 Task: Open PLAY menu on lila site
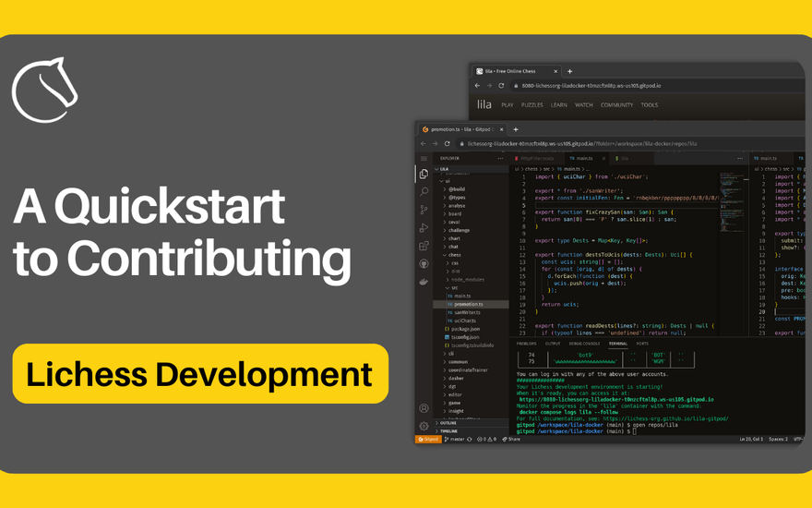(507, 105)
